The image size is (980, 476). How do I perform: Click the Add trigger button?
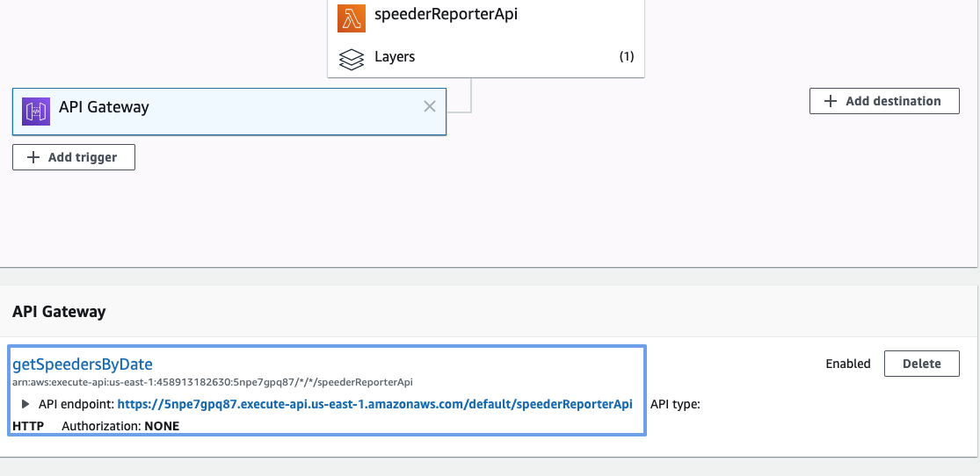[74, 157]
